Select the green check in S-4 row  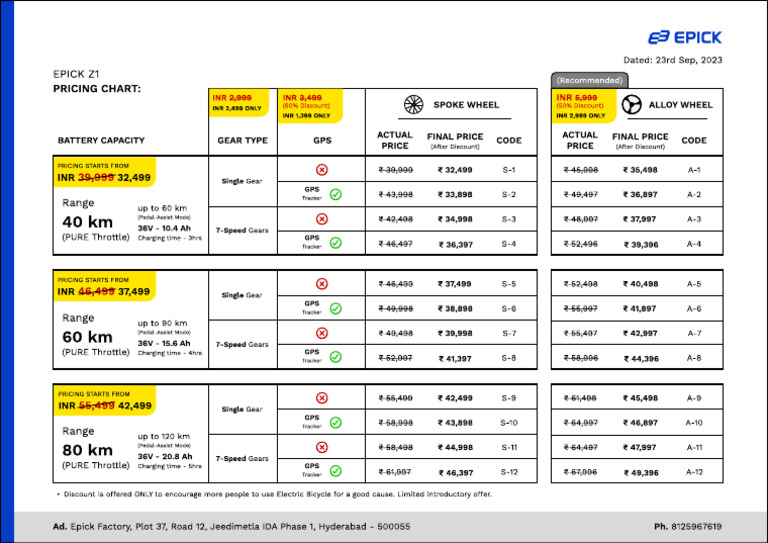pos(336,243)
